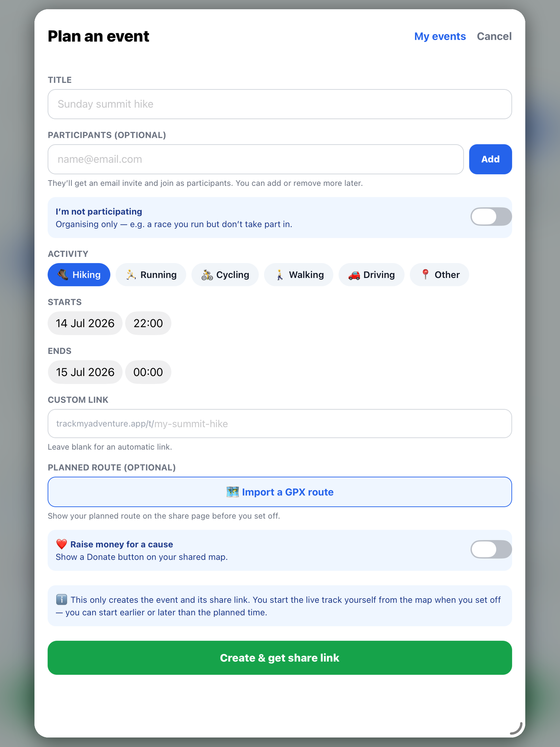
Task: Select the Hiking boot activity chip
Action: [x=79, y=274]
